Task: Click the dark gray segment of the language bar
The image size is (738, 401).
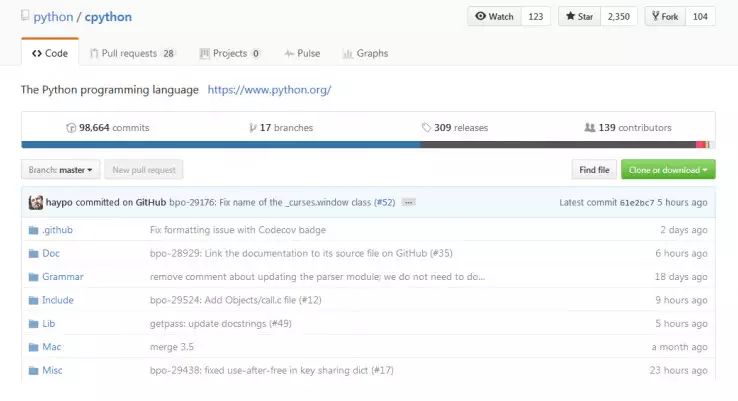Action: coord(558,144)
